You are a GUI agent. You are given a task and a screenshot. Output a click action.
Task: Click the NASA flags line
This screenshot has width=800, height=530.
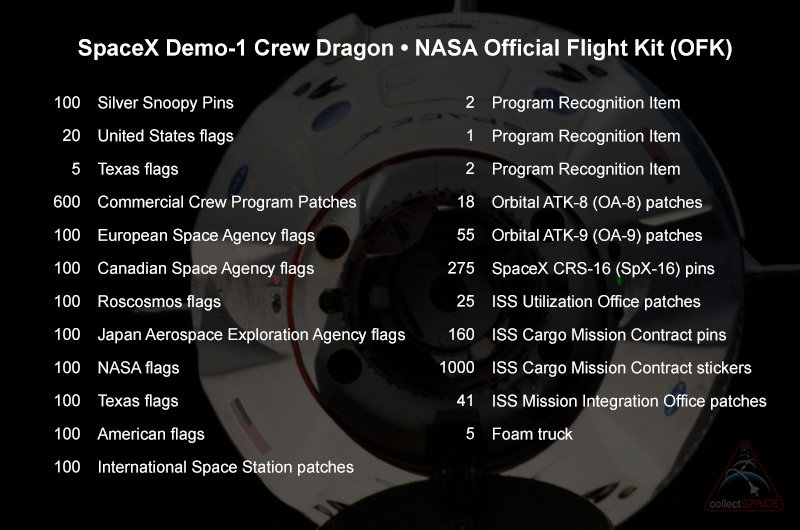coord(138,368)
